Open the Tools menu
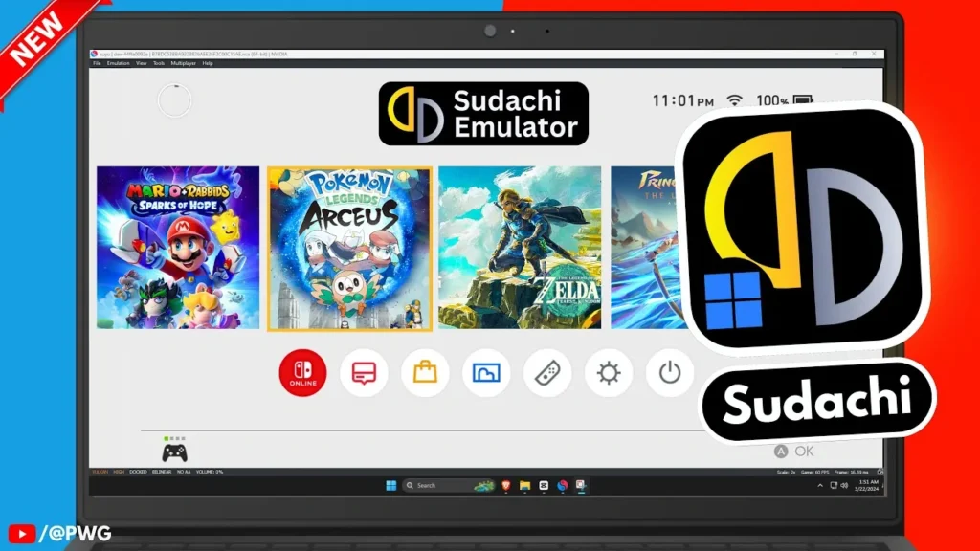Screen dimensions: 980x551 160,65
